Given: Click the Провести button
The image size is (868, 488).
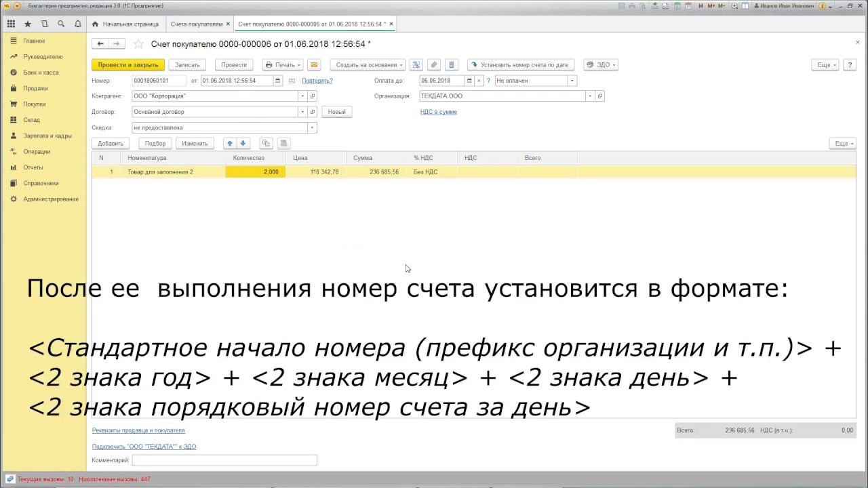Looking at the screenshot, I should (234, 65).
